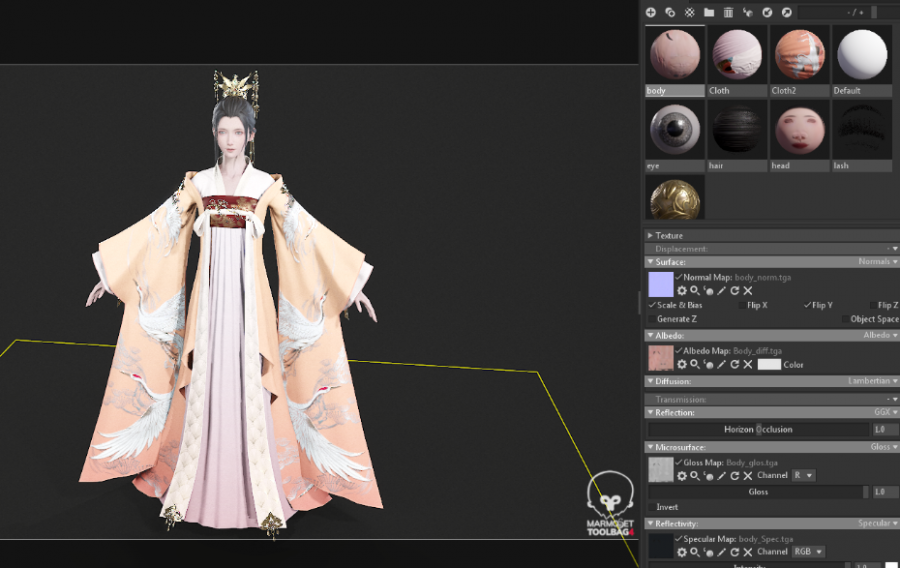Open Specular Map settings gear icon
The width and height of the screenshot is (900, 568).
[x=681, y=552]
